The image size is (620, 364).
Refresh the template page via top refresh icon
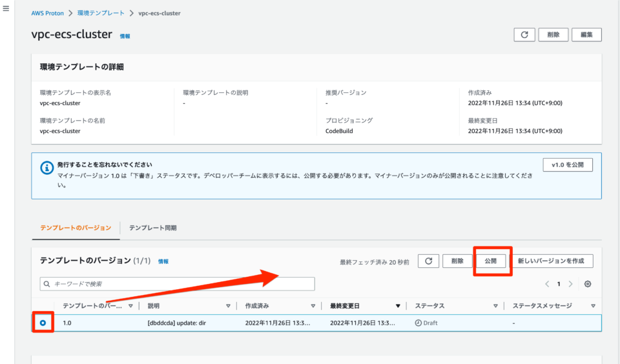pyautogui.click(x=524, y=35)
